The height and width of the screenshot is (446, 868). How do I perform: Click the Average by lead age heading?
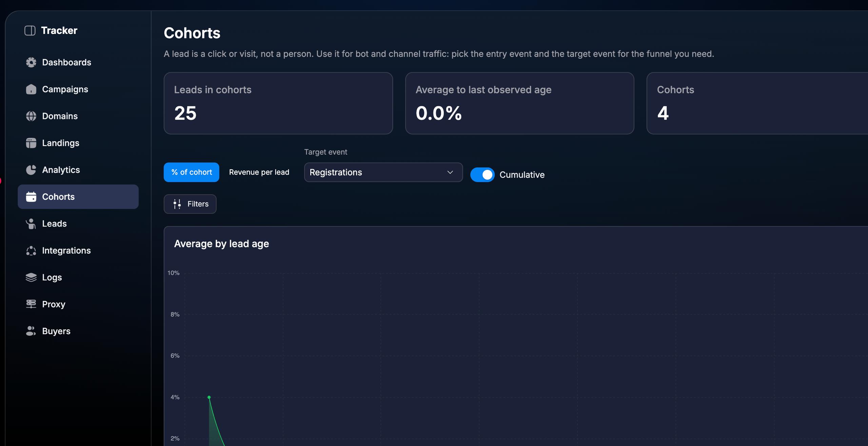tap(221, 244)
